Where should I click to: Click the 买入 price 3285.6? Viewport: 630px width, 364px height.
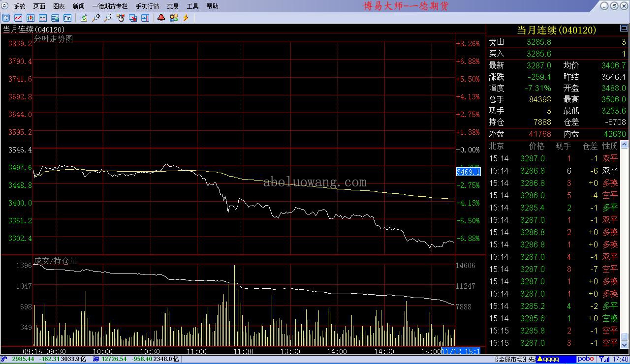click(538, 54)
